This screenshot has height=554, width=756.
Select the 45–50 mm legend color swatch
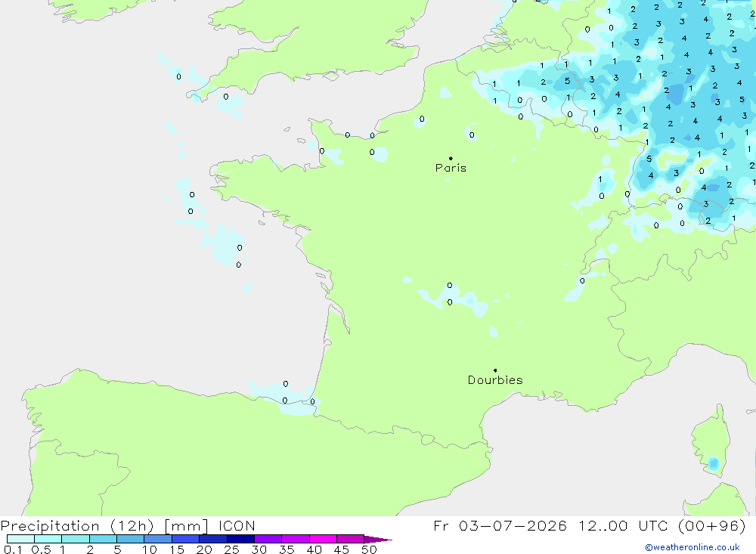pyautogui.click(x=351, y=539)
